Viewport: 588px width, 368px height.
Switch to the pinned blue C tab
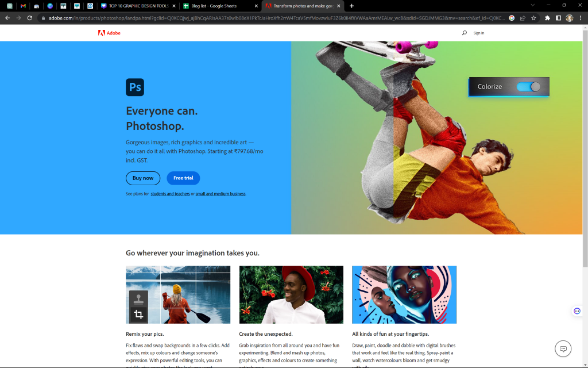click(50, 6)
